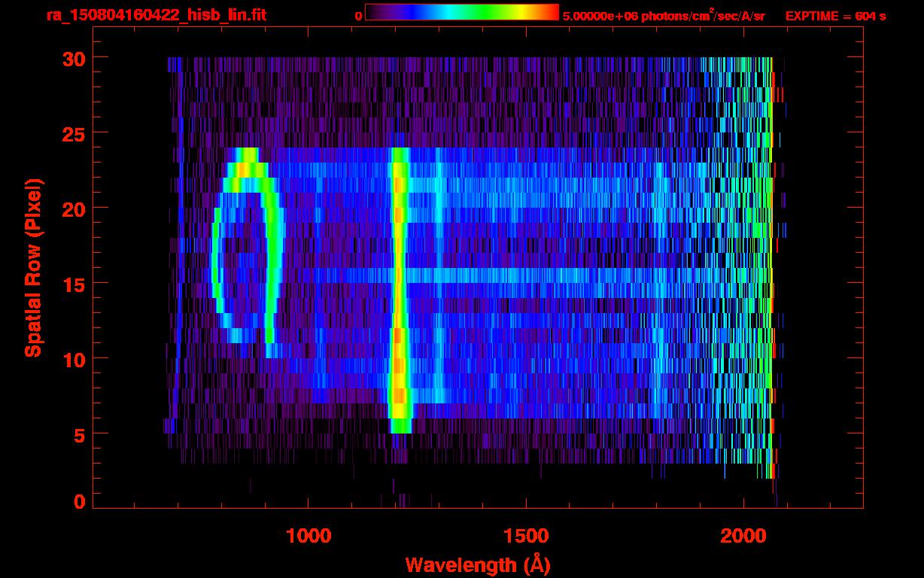Click the y-axis tick label 0
Image resolution: width=924 pixels, height=578 pixels.
point(78,502)
